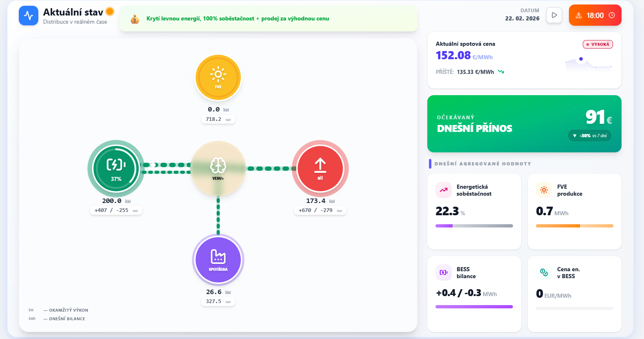Click the VYSOKÁ price level badge
Screen dimensions: 644x339
[x=597, y=44]
